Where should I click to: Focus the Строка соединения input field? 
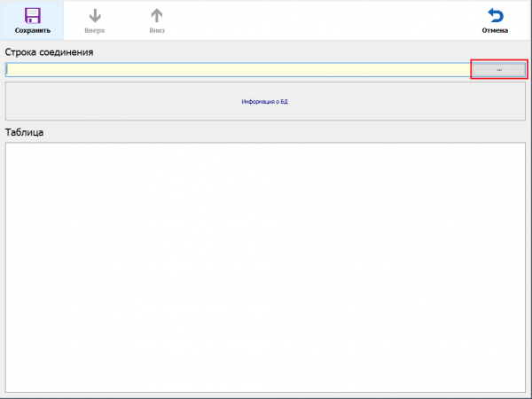point(238,70)
